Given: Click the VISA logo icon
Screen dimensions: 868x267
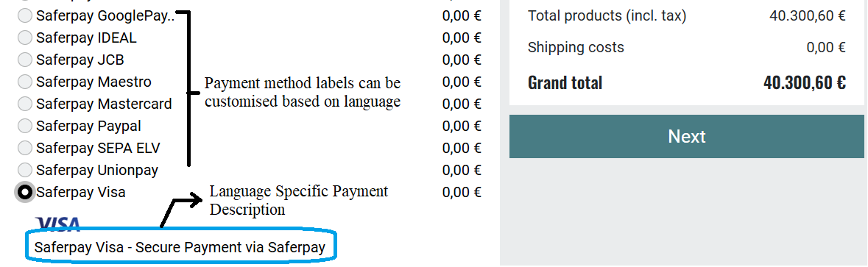Looking at the screenshot, I should (x=59, y=224).
